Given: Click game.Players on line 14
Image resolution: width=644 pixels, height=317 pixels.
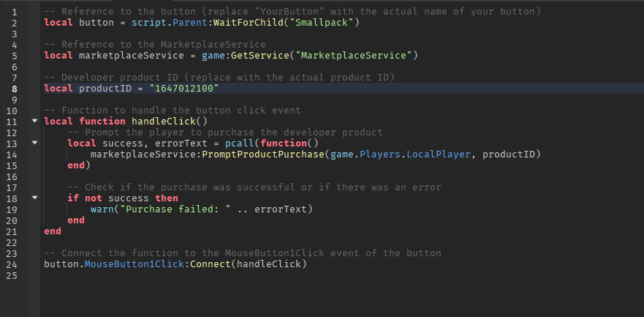Looking at the screenshot, I should click(365, 154).
